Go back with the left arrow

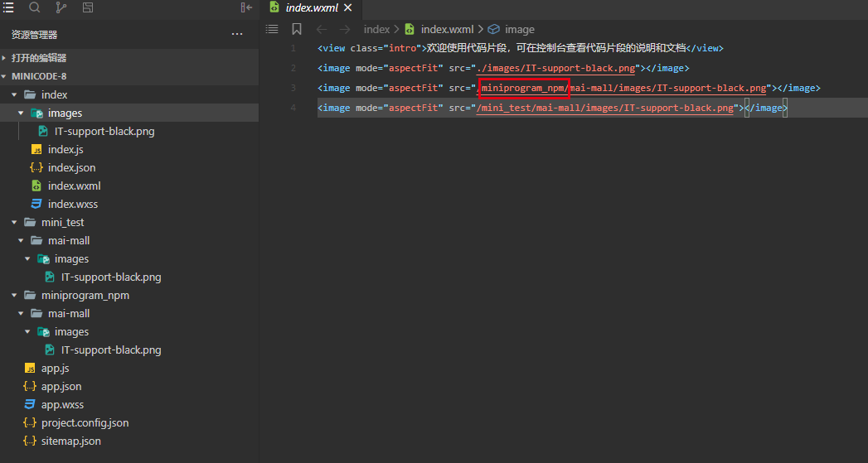(x=322, y=29)
